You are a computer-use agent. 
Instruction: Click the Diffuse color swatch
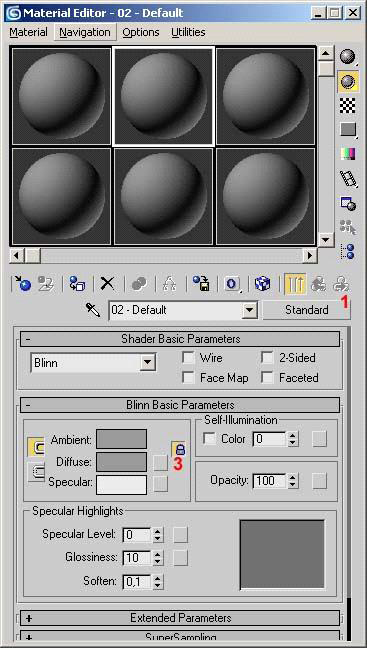click(122, 462)
